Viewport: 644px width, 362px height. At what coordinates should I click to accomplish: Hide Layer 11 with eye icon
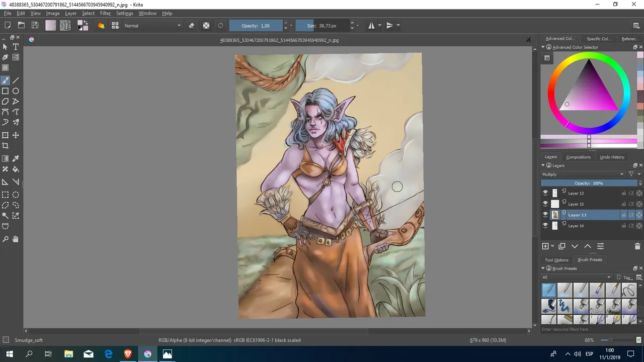(x=545, y=215)
